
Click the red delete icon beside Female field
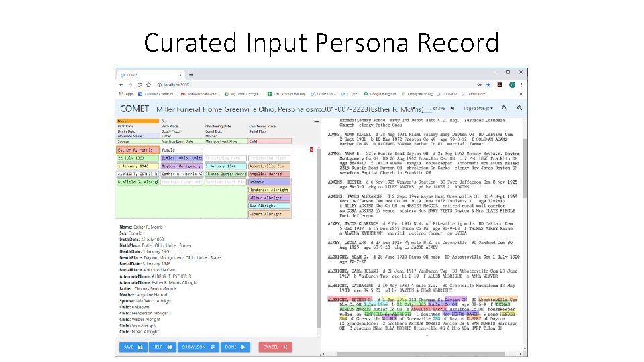click(311, 149)
